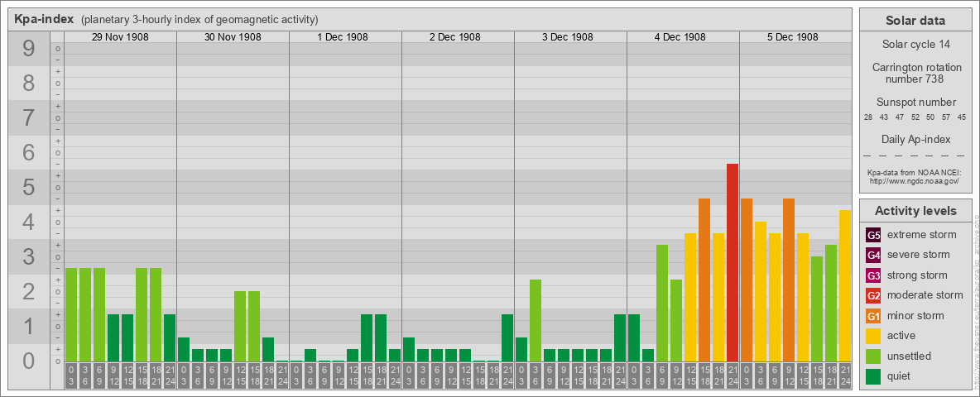Click the '4 Dec 1908' date header

pos(680,37)
